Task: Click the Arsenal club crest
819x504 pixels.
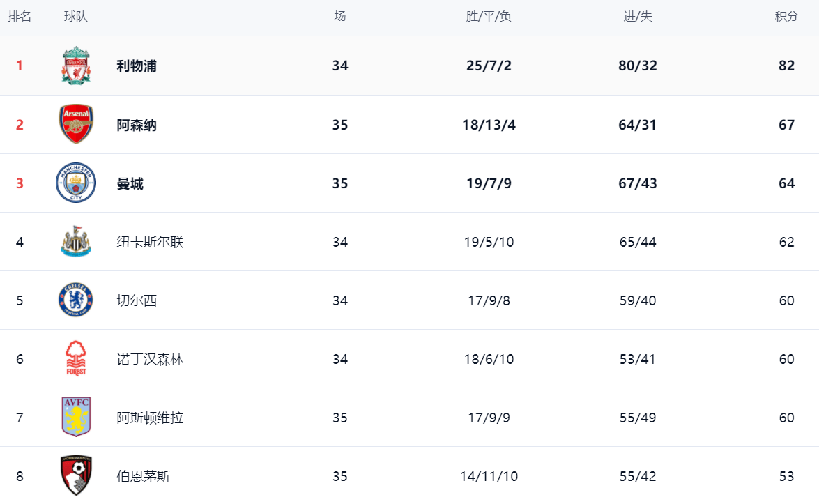Action: click(x=76, y=125)
